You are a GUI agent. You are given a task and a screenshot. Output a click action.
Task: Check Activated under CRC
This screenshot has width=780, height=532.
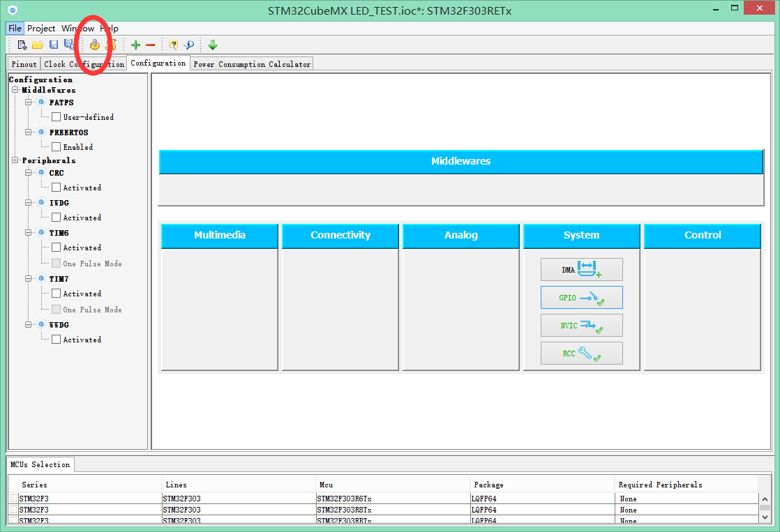point(57,188)
